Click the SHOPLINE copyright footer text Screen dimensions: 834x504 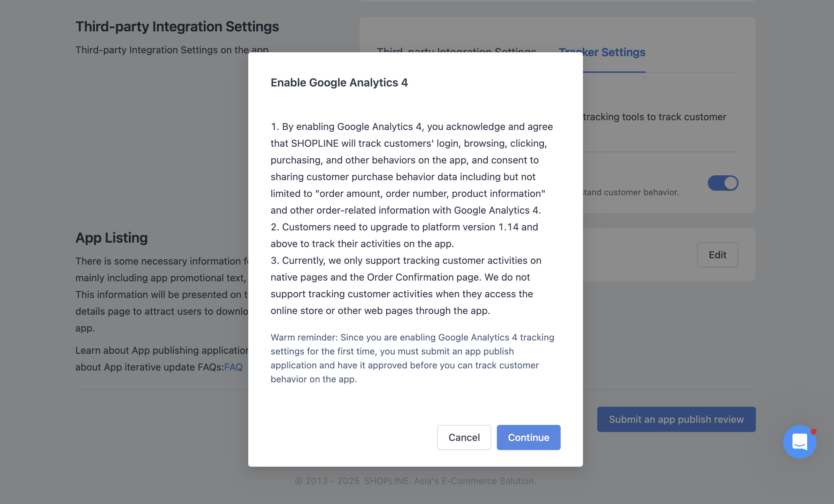(415, 481)
